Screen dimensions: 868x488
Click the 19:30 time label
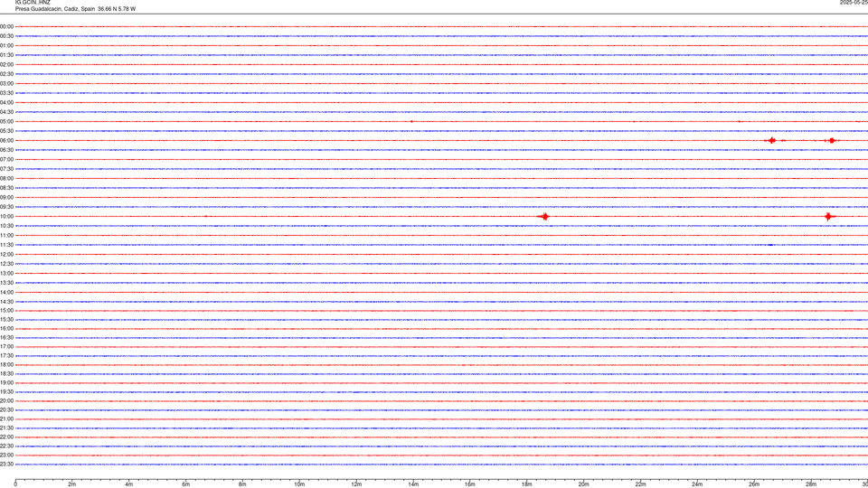click(6, 391)
